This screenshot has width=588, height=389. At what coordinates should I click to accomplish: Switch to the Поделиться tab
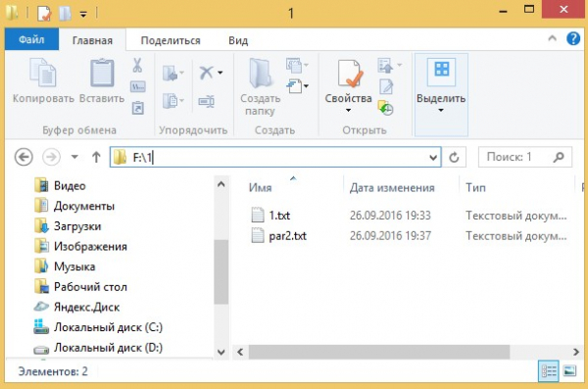tap(171, 40)
